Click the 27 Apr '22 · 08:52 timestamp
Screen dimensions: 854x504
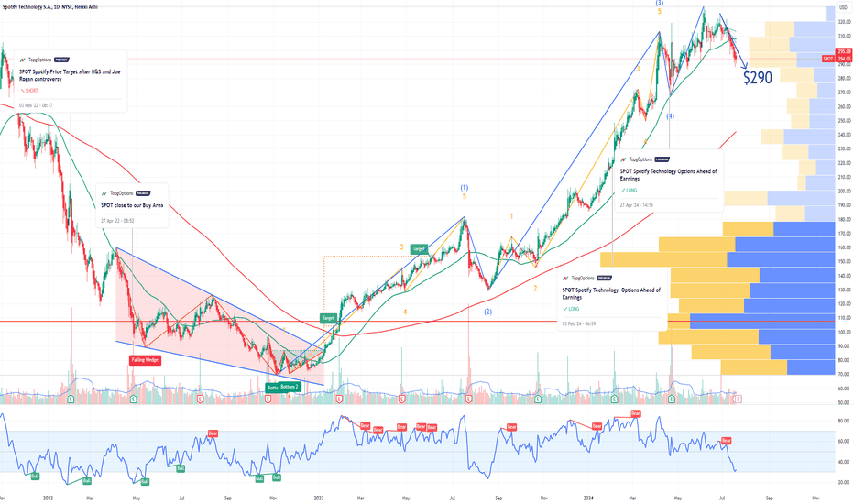coord(117,221)
